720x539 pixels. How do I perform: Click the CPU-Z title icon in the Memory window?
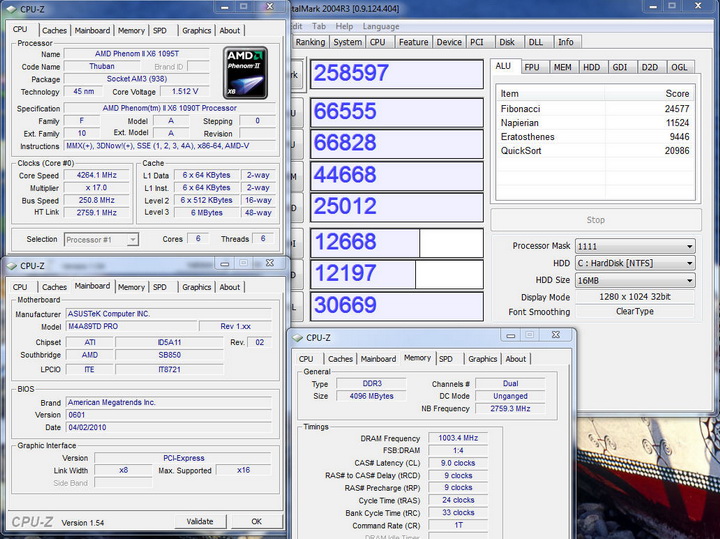[x=298, y=338]
